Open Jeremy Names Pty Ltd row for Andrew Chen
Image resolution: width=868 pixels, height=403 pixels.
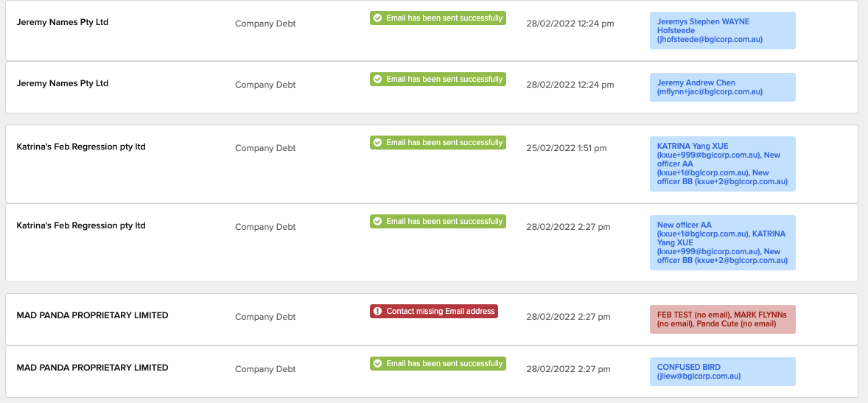[x=63, y=83]
